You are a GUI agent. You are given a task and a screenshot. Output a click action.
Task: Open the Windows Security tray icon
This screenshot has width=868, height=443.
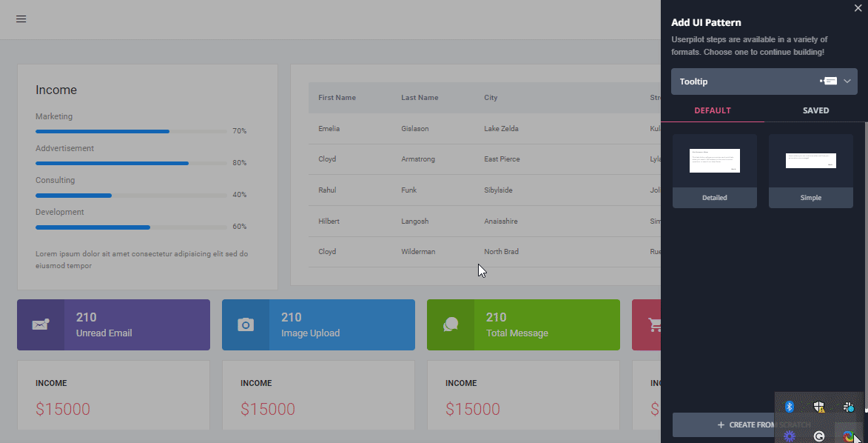click(819, 407)
